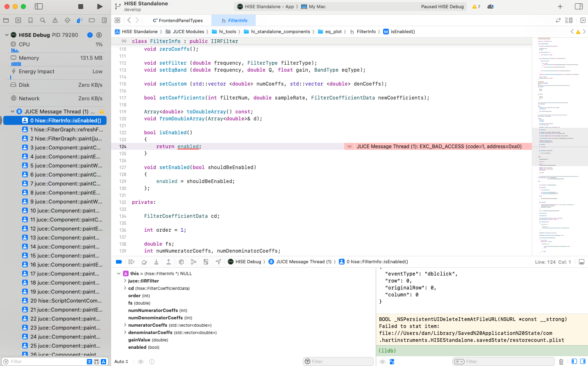Clear the console with trash icon
The height and width of the screenshot is (366, 588).
tap(561, 361)
